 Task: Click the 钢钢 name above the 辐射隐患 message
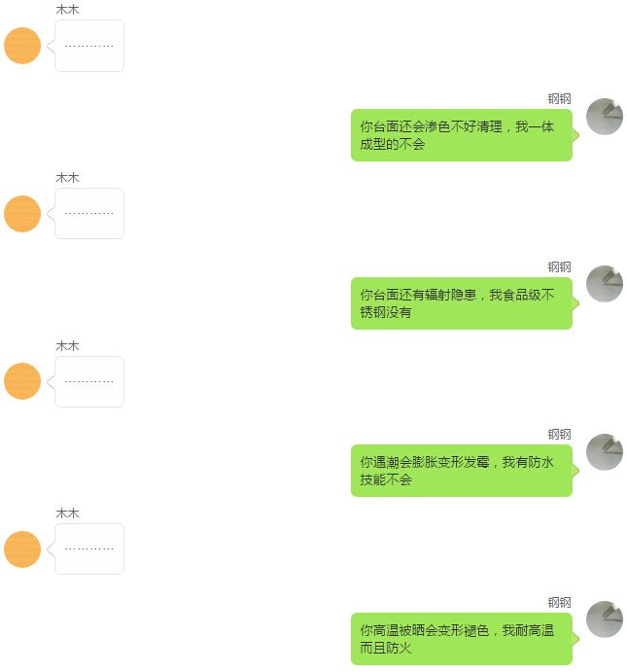click(559, 267)
